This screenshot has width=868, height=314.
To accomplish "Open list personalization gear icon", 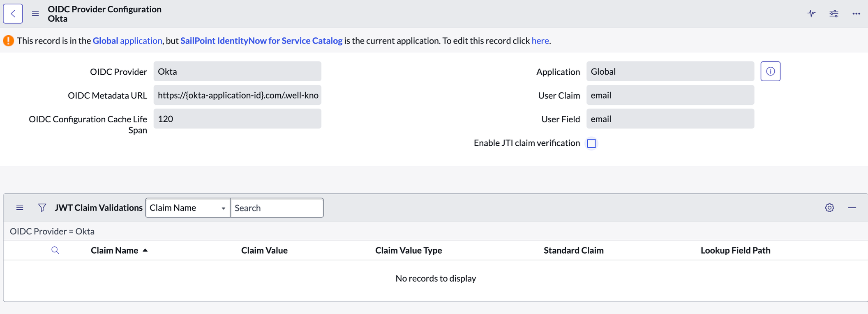I will [x=829, y=208].
